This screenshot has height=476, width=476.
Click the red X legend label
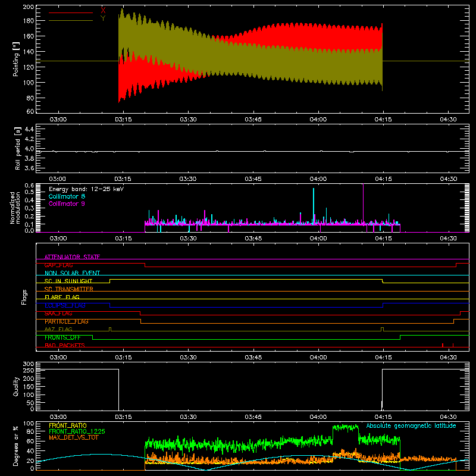point(103,10)
